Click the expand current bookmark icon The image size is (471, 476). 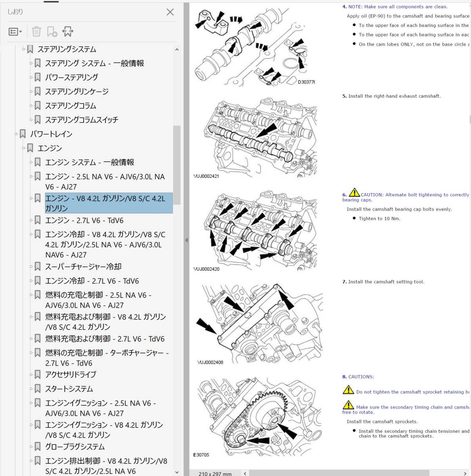(x=68, y=31)
